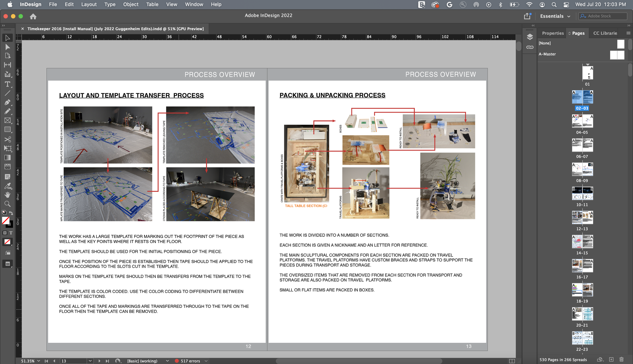Create new page with plus icon
Image resolution: width=633 pixels, height=364 pixels.
(611, 359)
